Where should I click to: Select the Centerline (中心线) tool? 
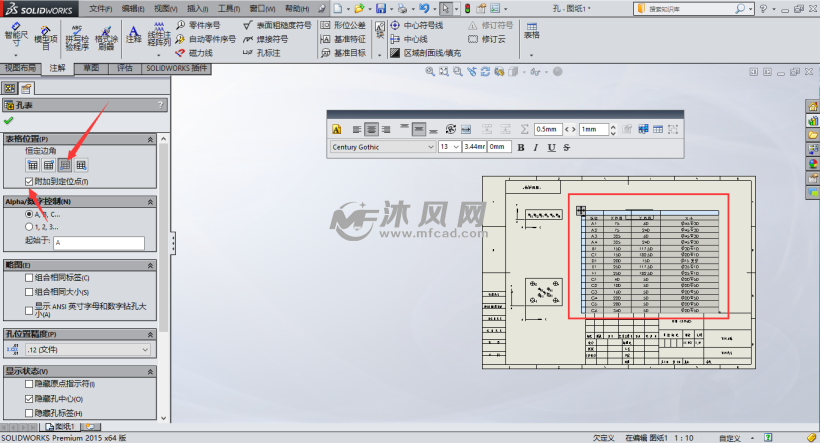tap(409, 39)
